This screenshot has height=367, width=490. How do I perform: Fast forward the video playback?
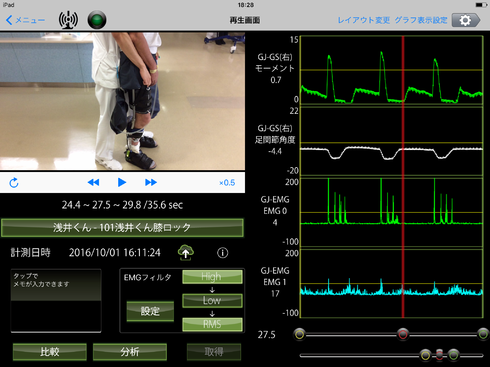tap(151, 182)
